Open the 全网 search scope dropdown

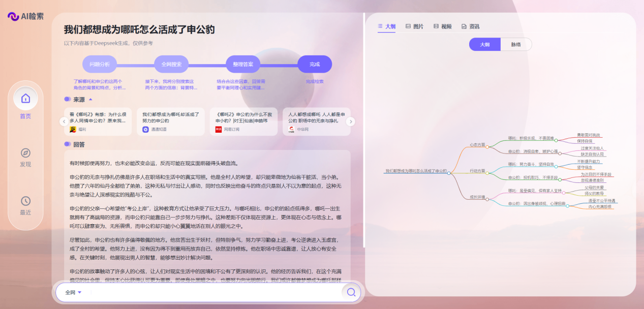pyautogui.click(x=73, y=292)
